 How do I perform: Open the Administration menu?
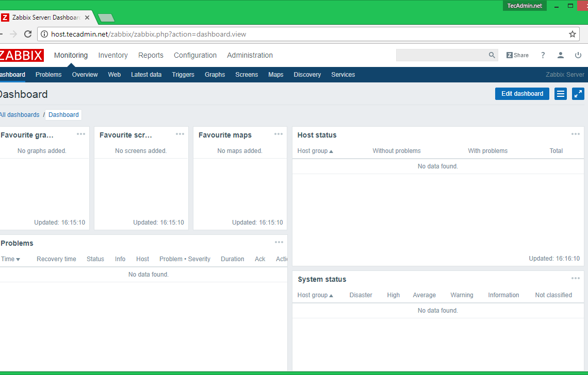[x=250, y=55]
